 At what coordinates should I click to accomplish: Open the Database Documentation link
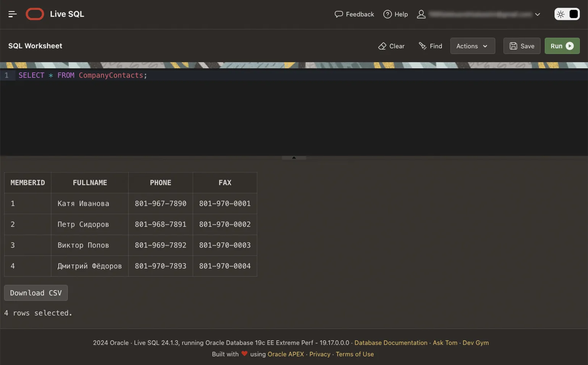pos(391,343)
